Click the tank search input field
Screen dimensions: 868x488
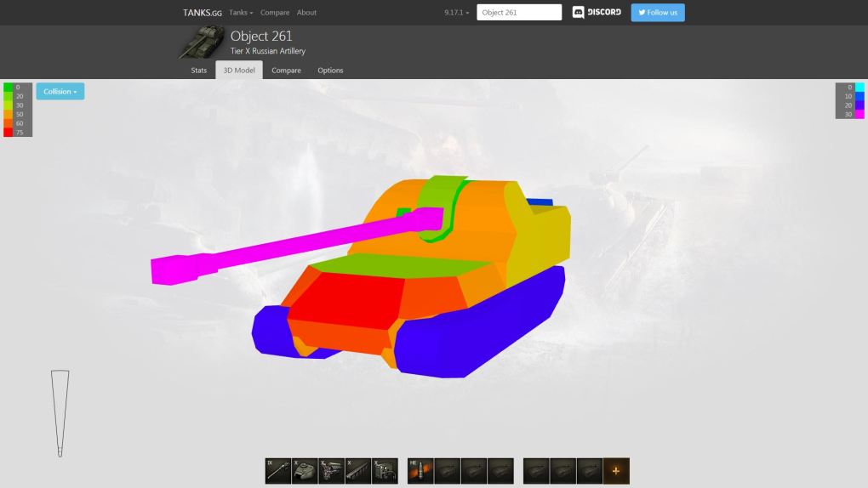pos(519,13)
